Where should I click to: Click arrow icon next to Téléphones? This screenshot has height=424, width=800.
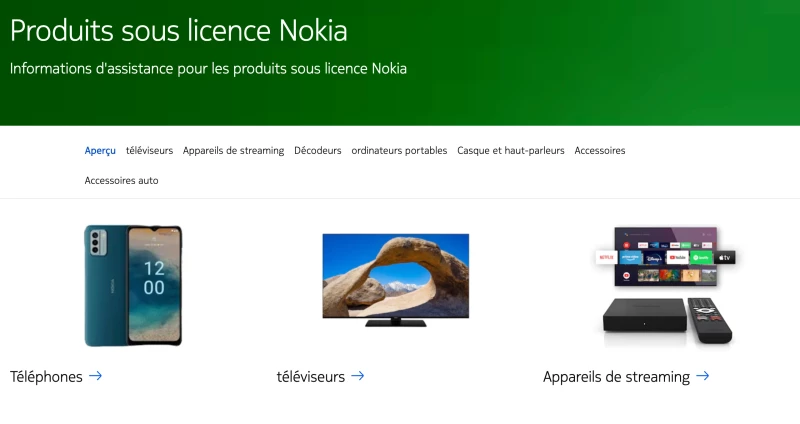pos(95,376)
